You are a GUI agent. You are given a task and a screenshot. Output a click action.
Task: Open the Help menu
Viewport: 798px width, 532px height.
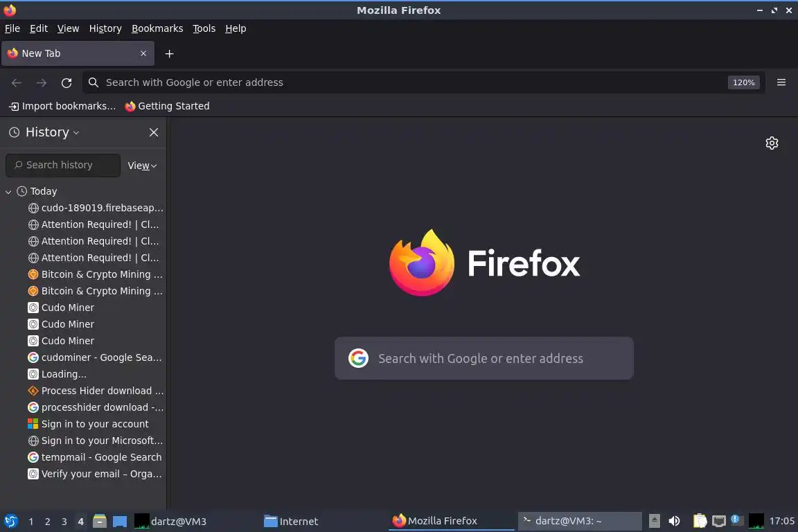[236, 28]
